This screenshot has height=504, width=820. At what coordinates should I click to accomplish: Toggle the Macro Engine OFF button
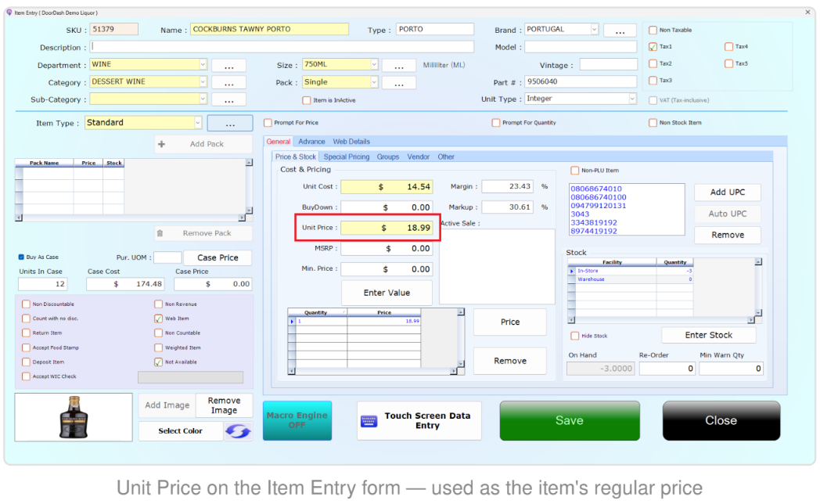297,420
